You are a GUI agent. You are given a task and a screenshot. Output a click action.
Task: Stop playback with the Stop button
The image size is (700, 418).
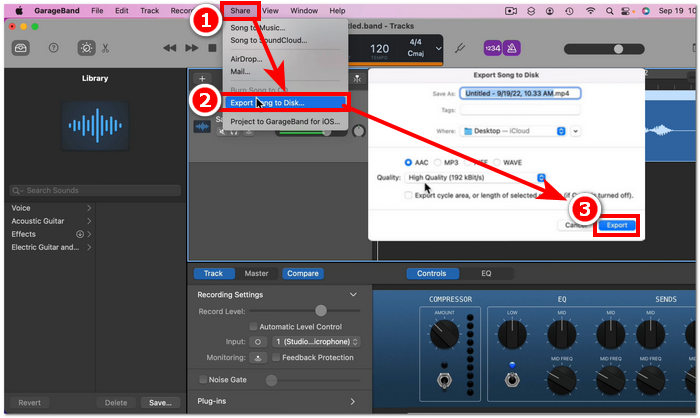(212, 48)
